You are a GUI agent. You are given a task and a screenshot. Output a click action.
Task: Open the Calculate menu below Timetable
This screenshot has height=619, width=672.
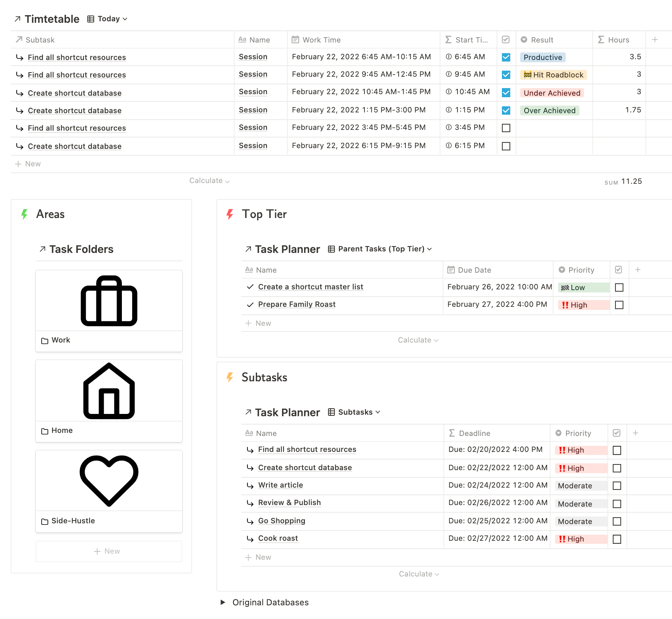click(209, 181)
